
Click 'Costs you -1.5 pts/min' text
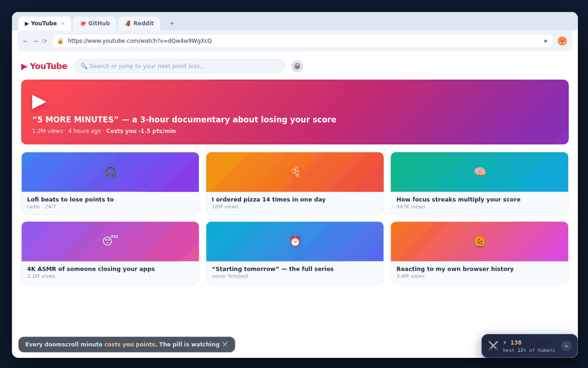point(141,131)
